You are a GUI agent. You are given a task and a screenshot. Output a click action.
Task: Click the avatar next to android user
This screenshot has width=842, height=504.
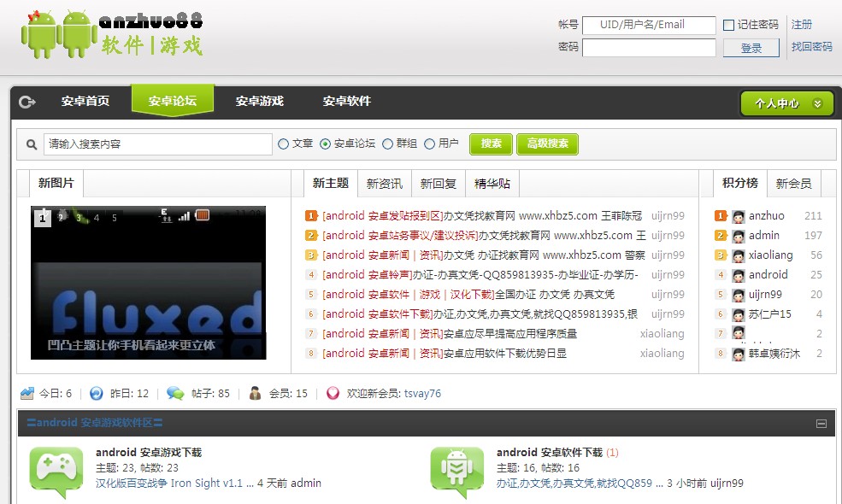click(739, 275)
